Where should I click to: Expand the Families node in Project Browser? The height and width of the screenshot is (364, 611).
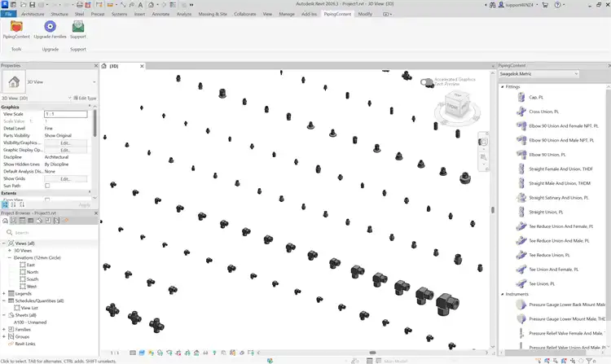pyautogui.click(x=5, y=328)
